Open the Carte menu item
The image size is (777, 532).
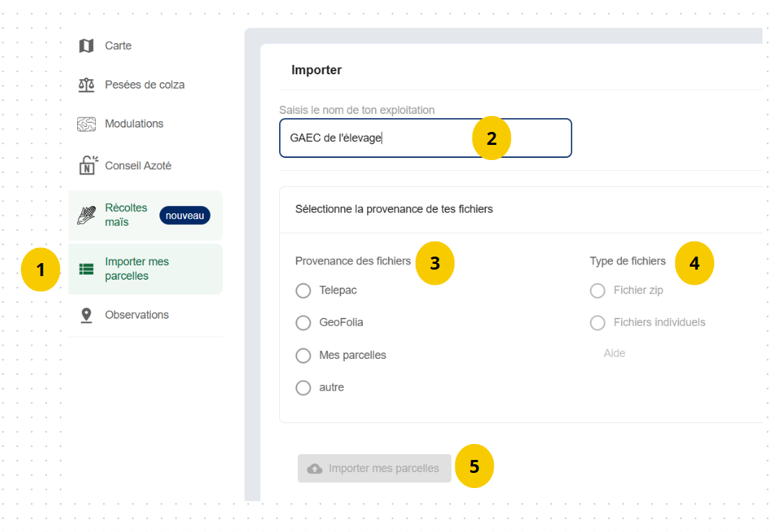(118, 46)
